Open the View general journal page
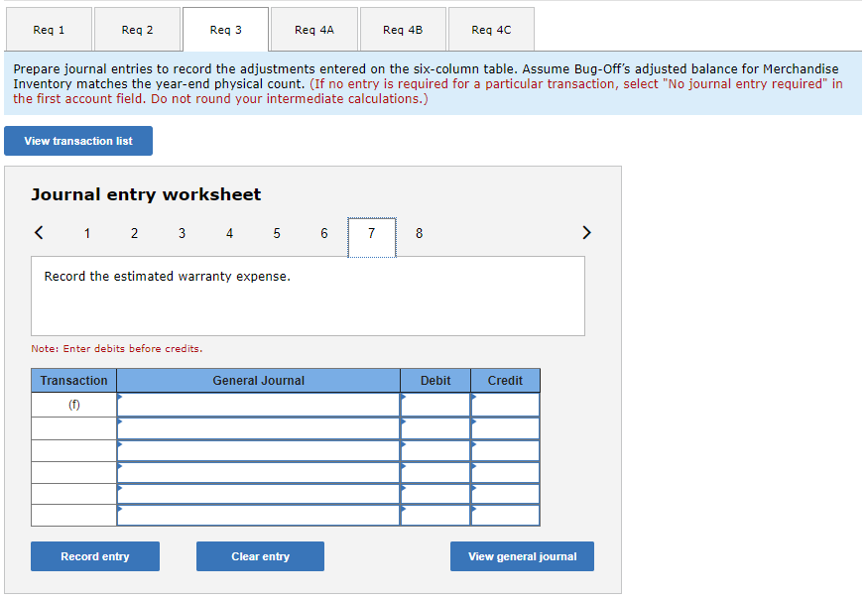The image size is (868, 599). click(522, 555)
